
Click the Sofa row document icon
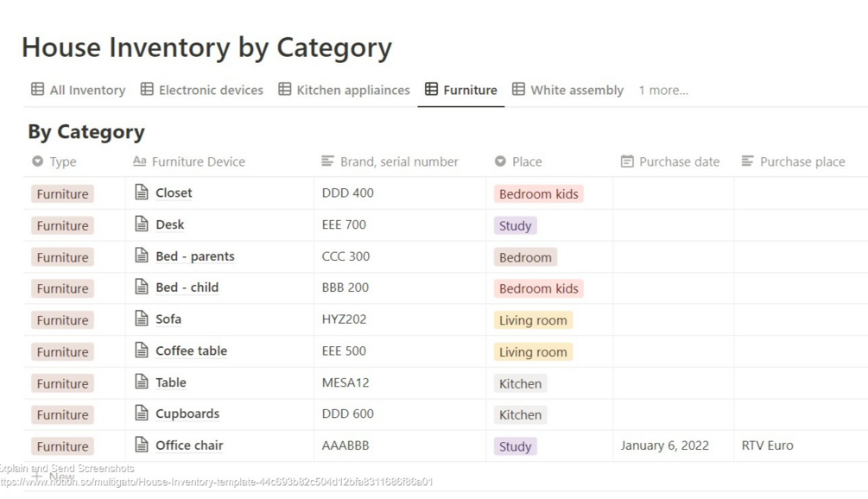click(x=142, y=319)
